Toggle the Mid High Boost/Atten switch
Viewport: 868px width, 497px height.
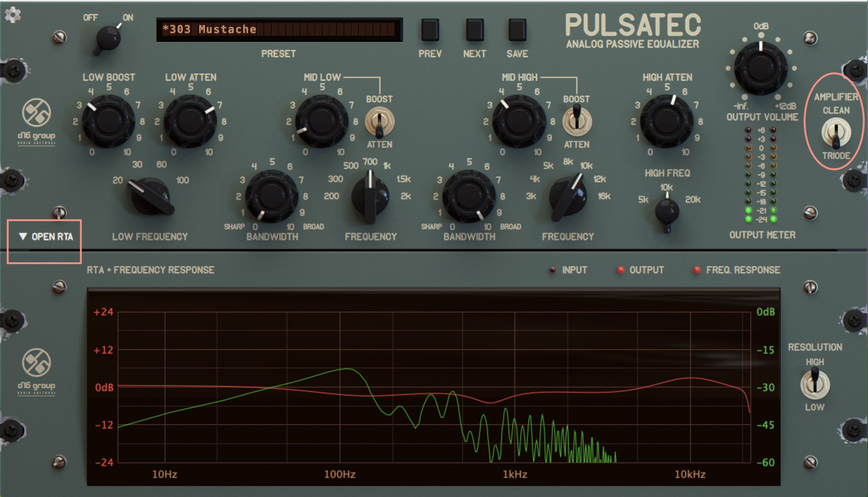pos(577,121)
